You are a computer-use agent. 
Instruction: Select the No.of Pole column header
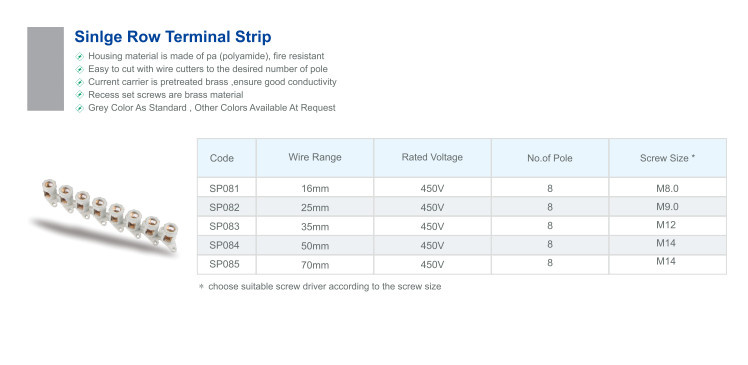(x=550, y=158)
